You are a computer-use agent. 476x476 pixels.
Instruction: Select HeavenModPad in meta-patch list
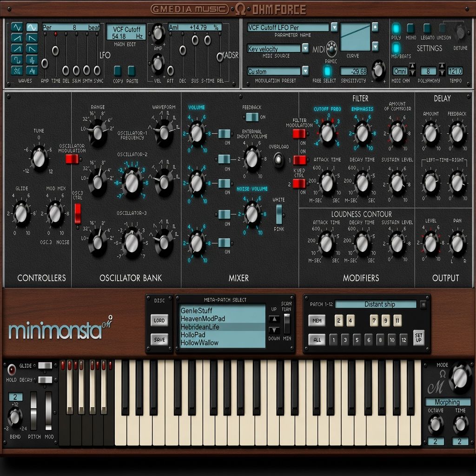(222, 319)
